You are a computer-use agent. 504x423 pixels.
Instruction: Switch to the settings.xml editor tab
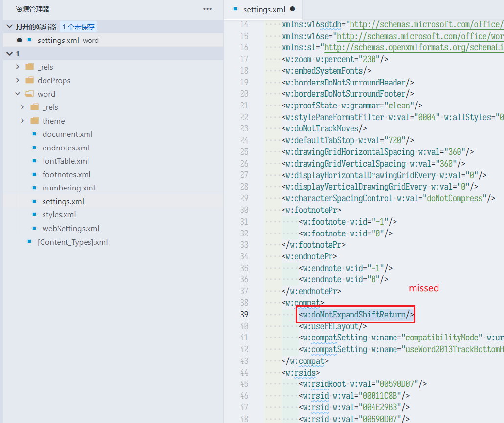(x=264, y=9)
